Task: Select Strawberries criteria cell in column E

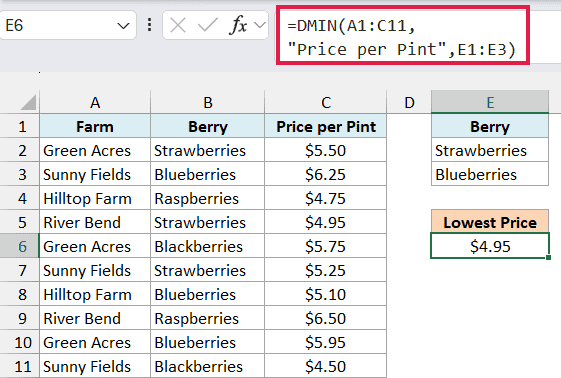Action: (490, 150)
